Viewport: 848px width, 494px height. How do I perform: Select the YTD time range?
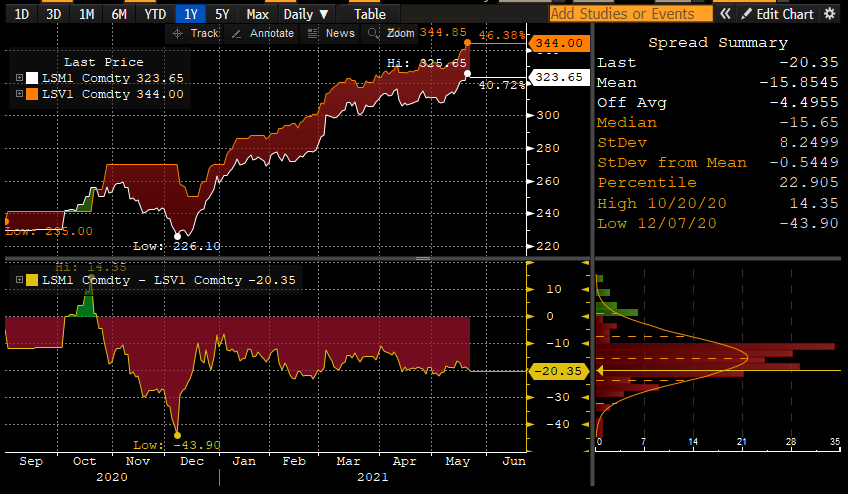[x=155, y=14]
